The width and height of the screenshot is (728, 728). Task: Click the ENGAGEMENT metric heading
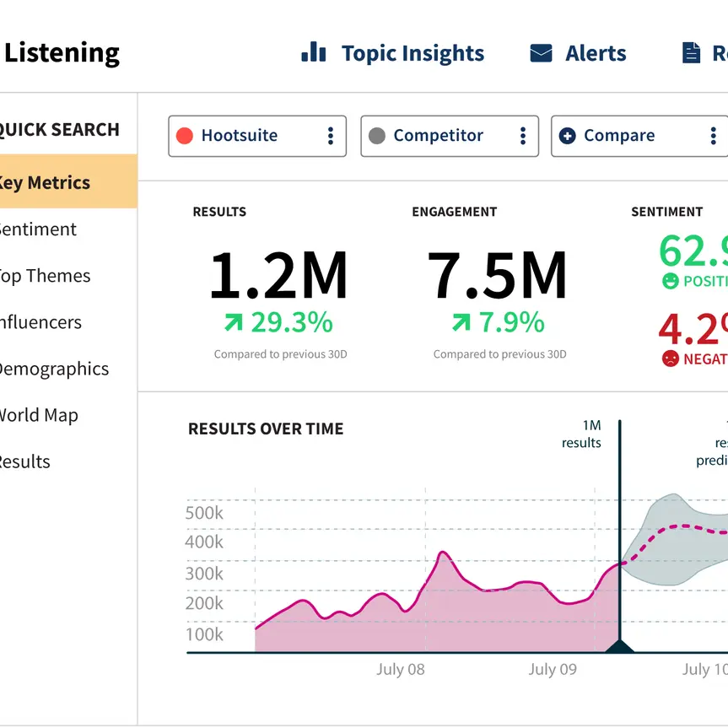[x=455, y=212]
